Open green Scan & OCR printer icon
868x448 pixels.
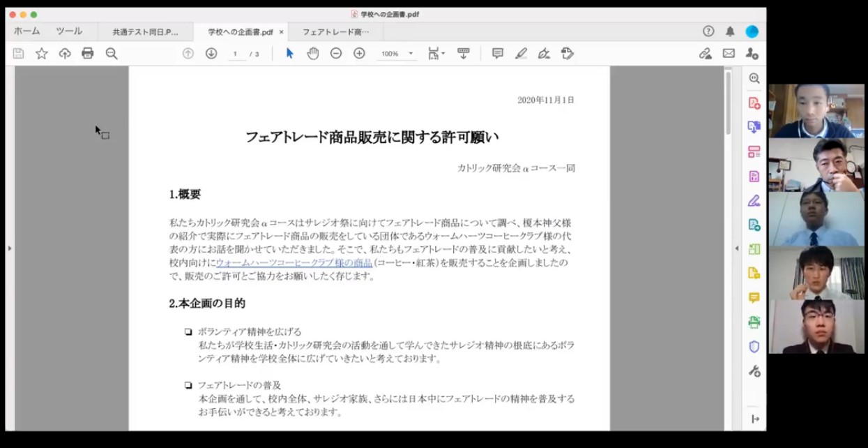pyautogui.click(x=754, y=322)
